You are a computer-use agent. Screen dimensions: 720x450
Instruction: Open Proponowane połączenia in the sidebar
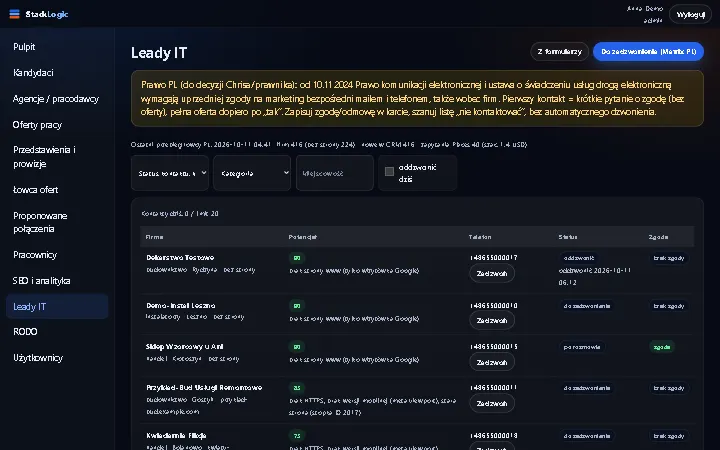coord(40,222)
